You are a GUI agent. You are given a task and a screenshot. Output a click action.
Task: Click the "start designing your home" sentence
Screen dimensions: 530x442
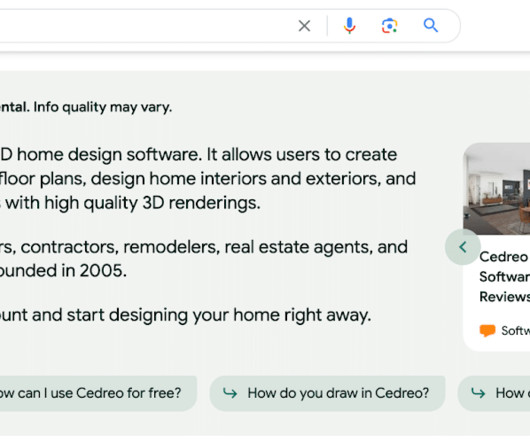185,315
